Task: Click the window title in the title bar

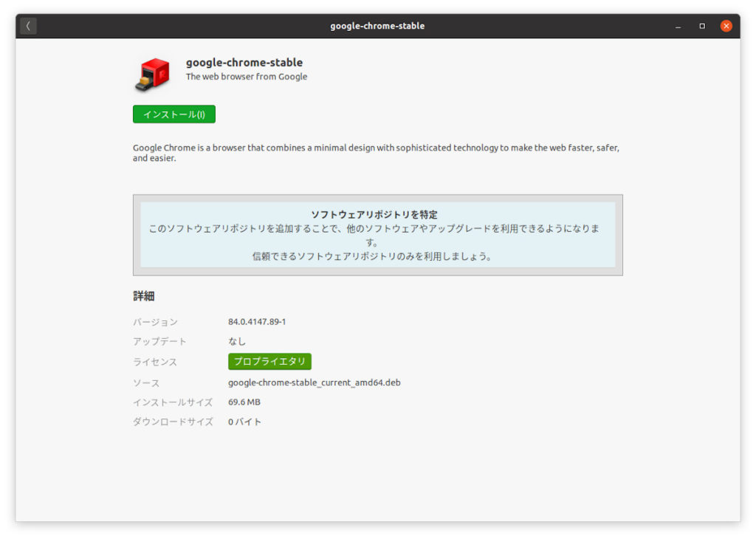Action: (377, 26)
